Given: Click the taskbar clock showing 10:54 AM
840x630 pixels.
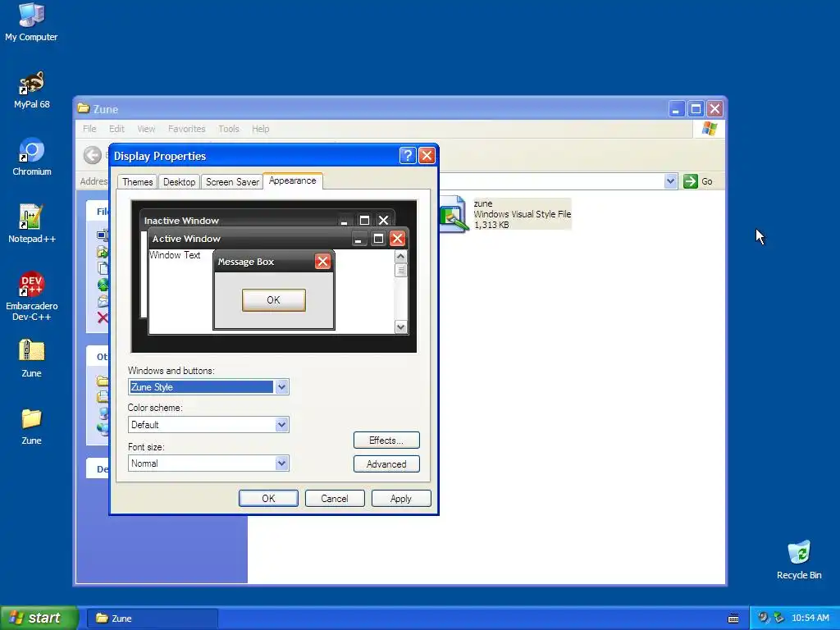Looking at the screenshot, I should point(810,618).
